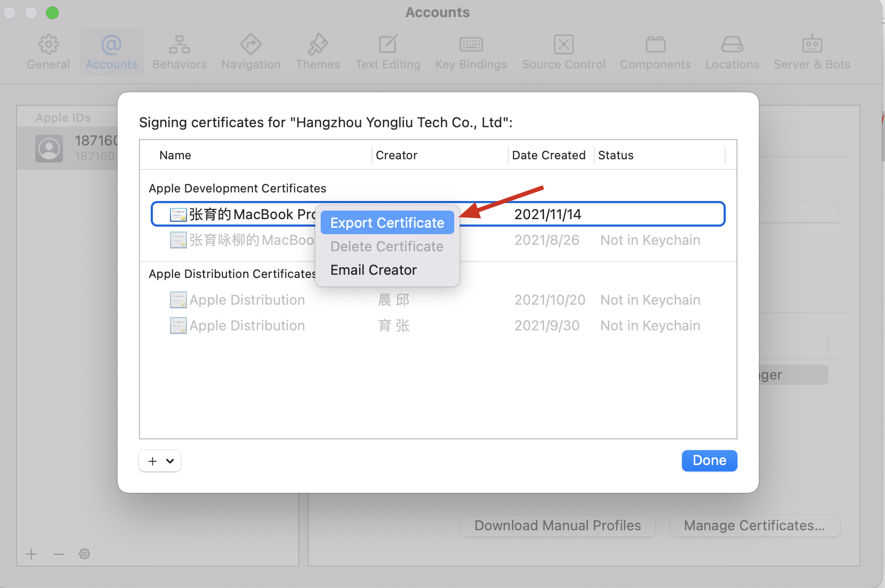Click the 2021/9/30 date cell

coord(547,326)
